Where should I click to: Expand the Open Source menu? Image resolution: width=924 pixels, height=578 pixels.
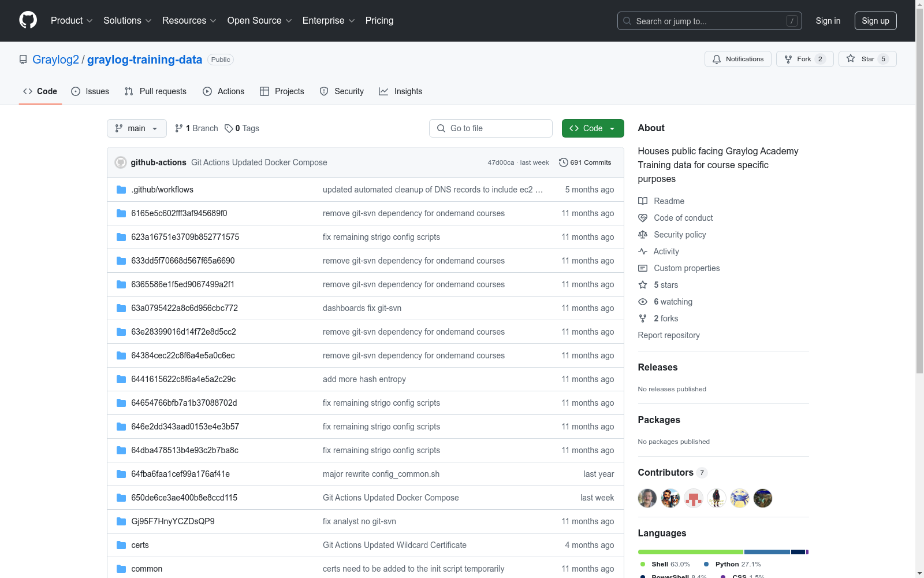pos(260,21)
